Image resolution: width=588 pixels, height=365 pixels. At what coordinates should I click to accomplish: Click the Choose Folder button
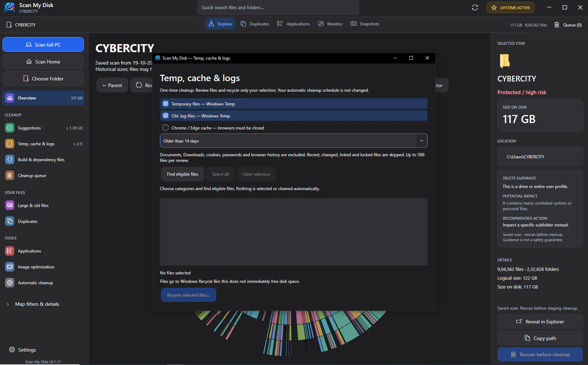(43, 79)
